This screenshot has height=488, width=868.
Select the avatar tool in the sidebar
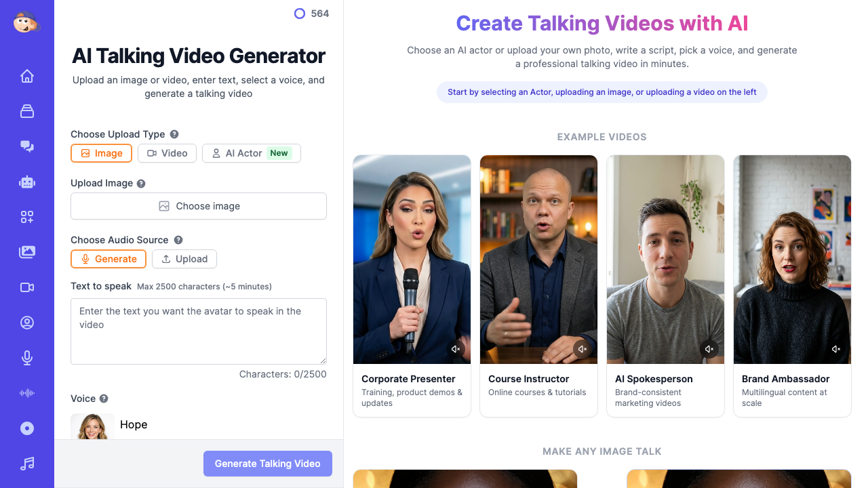click(x=27, y=323)
